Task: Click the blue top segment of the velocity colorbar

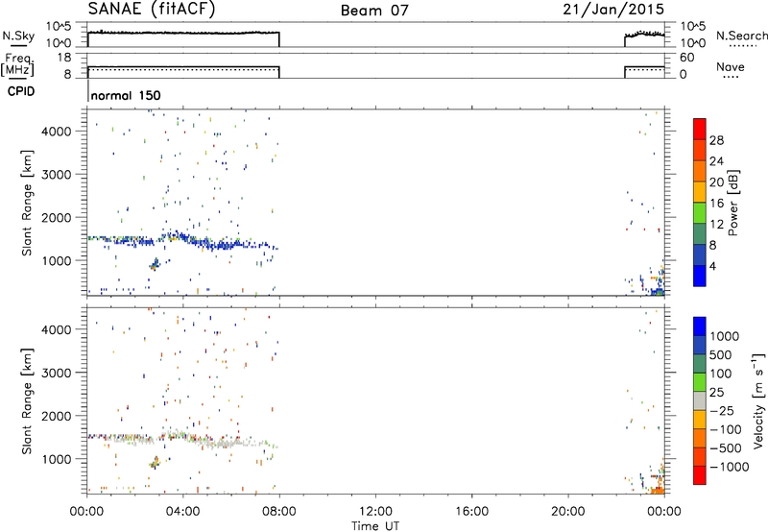Action: (700, 326)
